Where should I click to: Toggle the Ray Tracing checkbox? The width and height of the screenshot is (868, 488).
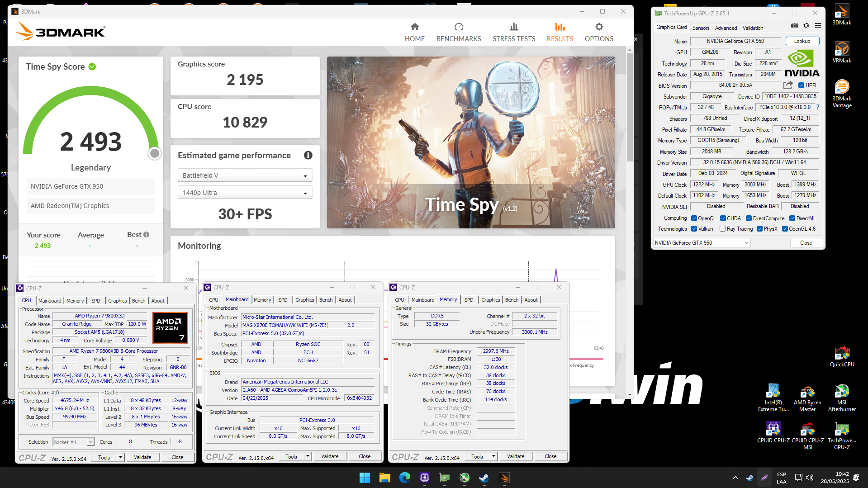(x=722, y=229)
